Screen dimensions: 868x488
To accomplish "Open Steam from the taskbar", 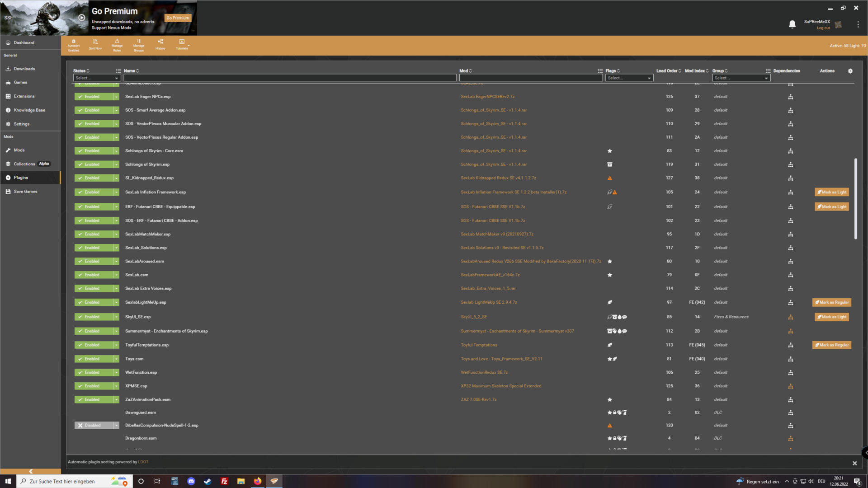I will coord(208,481).
